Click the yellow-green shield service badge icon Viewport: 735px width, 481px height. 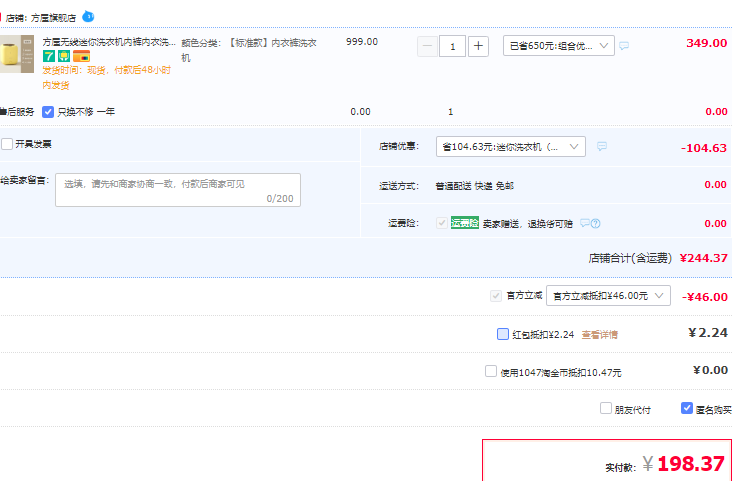tap(64, 56)
